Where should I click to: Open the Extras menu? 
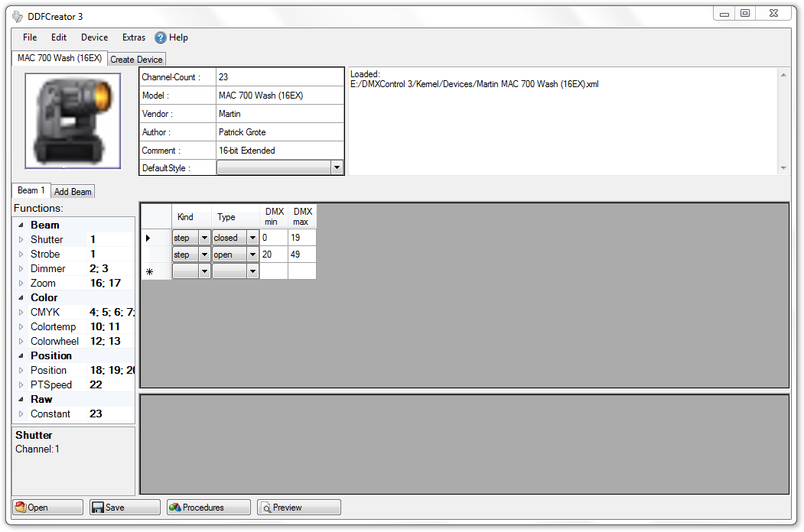[x=134, y=37]
